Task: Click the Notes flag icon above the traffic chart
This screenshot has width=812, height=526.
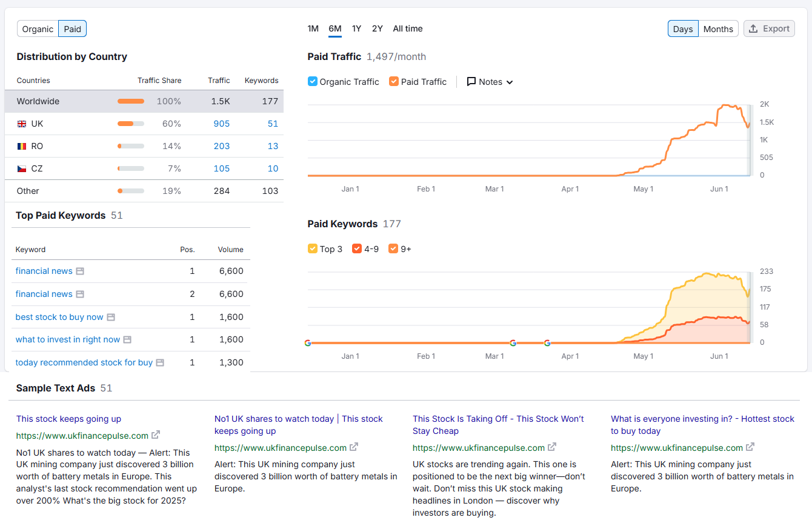Action: click(x=471, y=81)
